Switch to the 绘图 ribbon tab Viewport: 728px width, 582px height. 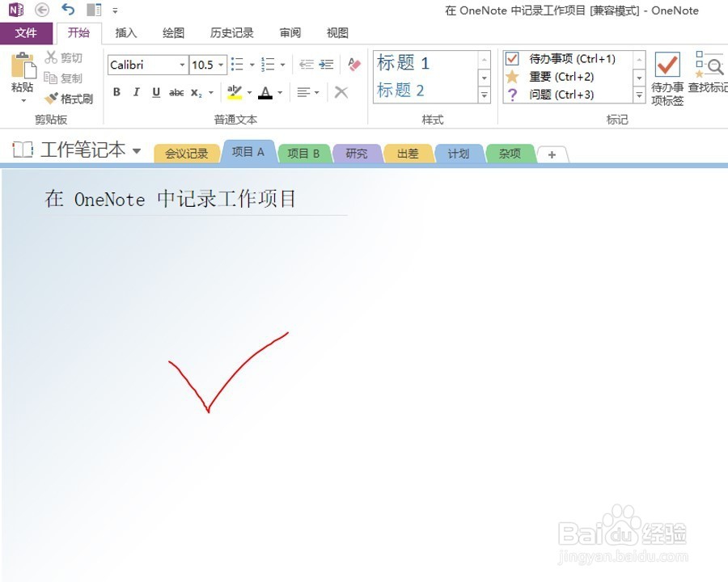174,33
